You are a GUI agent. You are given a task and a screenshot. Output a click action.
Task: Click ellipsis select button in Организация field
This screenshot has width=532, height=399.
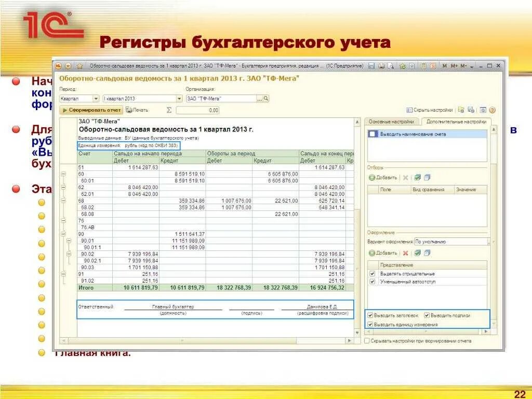(260, 98)
